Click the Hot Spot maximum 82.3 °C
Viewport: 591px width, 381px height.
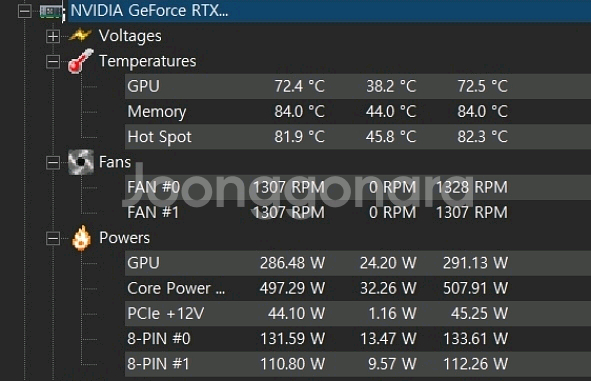(x=482, y=137)
